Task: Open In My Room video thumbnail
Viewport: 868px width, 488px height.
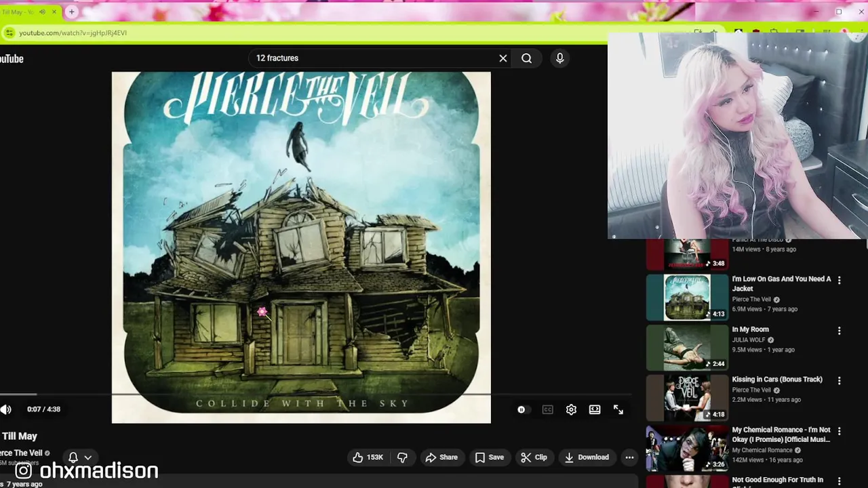Action: 687,347
